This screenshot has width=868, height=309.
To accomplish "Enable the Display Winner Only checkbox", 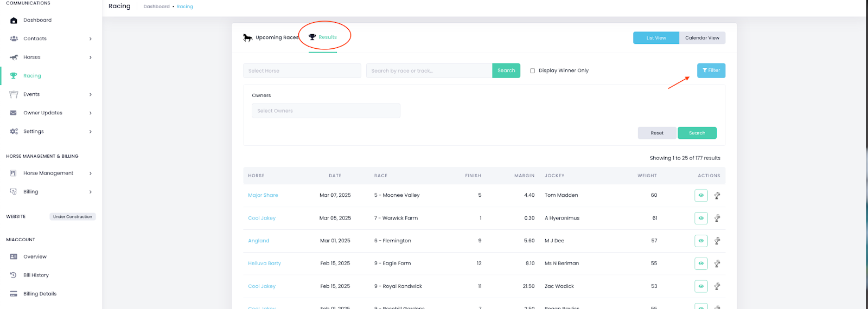I will click(532, 70).
